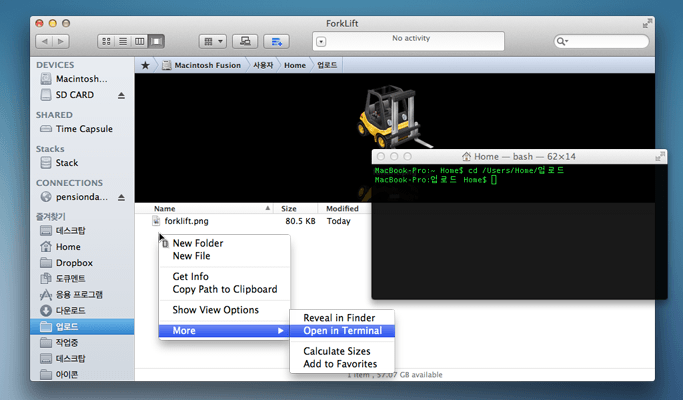Open Home folder in sidebar favorites

61,247
